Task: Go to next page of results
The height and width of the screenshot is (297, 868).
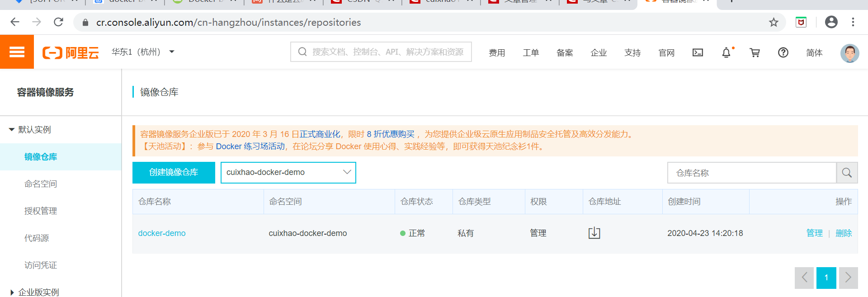Action: tap(848, 278)
